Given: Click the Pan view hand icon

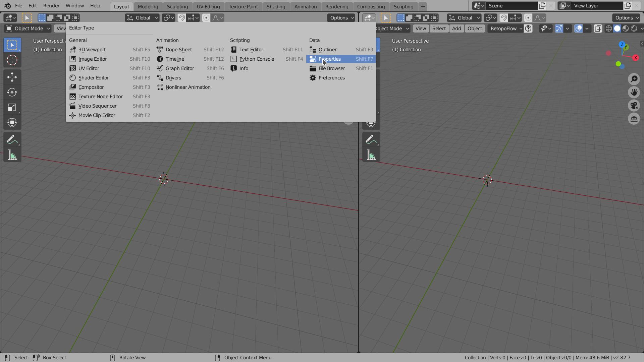Looking at the screenshot, I should click(x=634, y=92).
